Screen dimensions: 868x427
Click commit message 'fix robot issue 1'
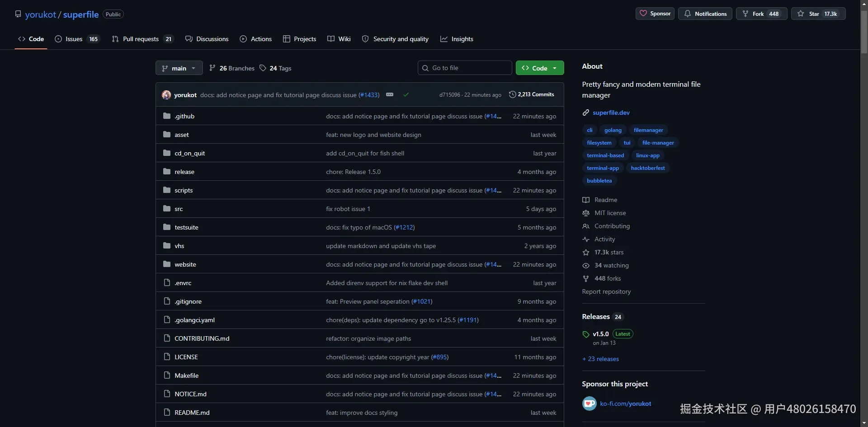(348, 209)
